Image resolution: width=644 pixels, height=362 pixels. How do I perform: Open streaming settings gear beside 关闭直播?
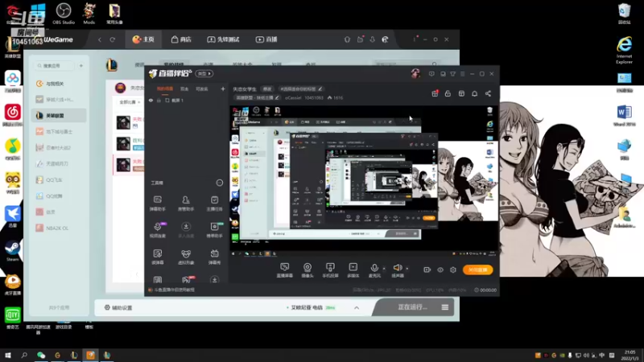pos(453,269)
